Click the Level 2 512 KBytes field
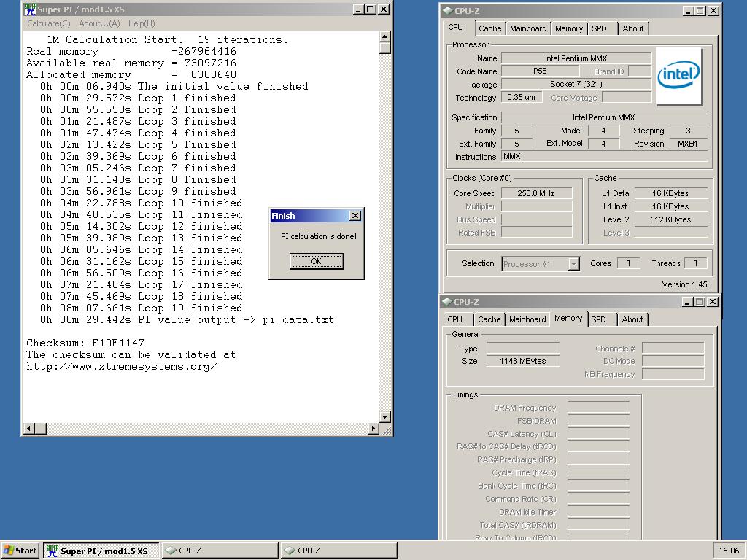This screenshot has width=747, height=560. [671, 219]
